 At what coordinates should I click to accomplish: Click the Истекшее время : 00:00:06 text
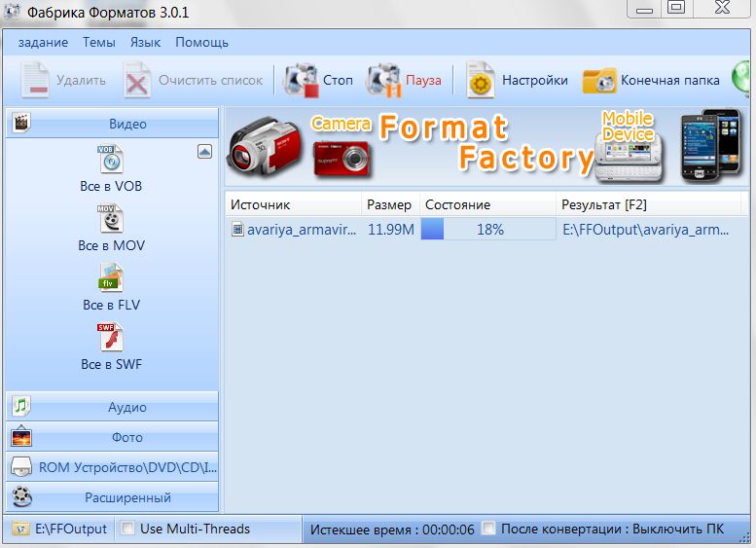coord(392,530)
